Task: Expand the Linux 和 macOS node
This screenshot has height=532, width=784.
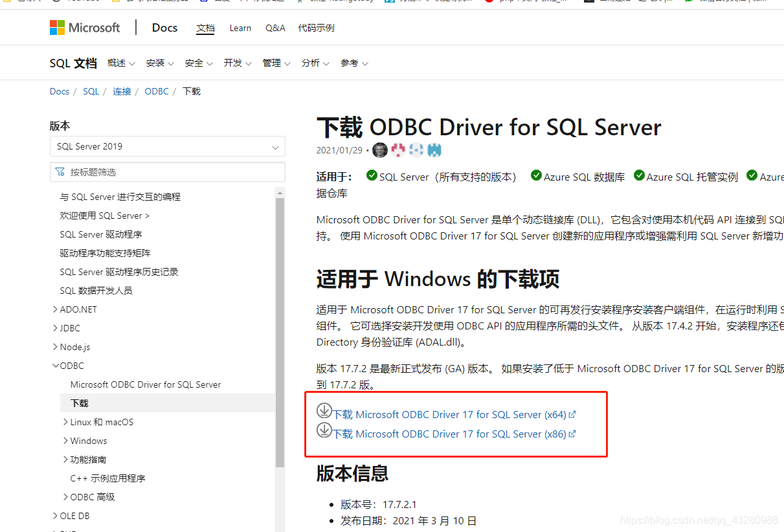Action: pos(65,422)
